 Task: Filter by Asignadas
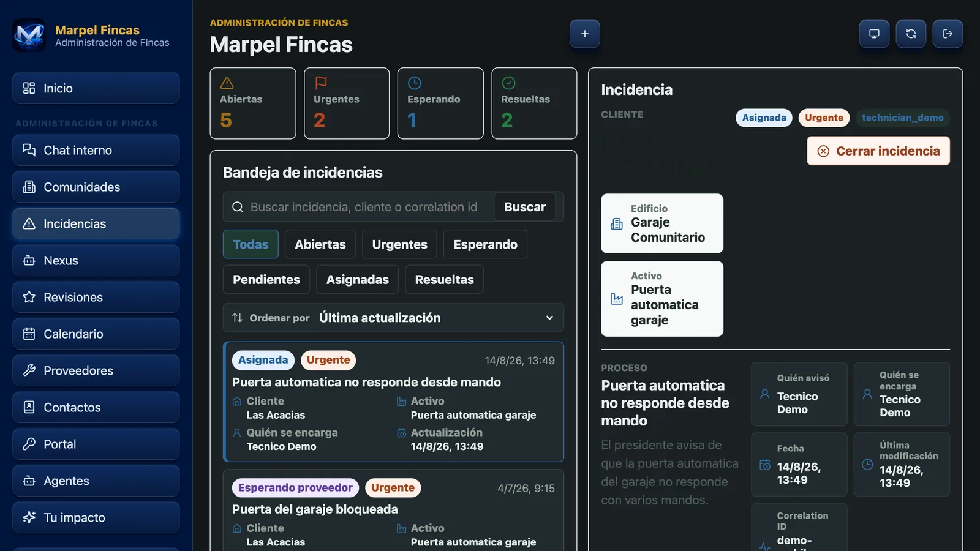[358, 279]
